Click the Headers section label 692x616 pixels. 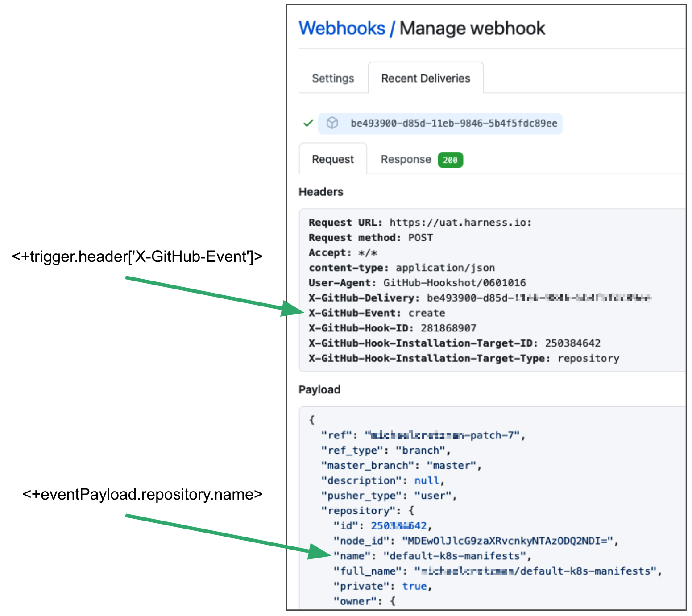pos(321,192)
